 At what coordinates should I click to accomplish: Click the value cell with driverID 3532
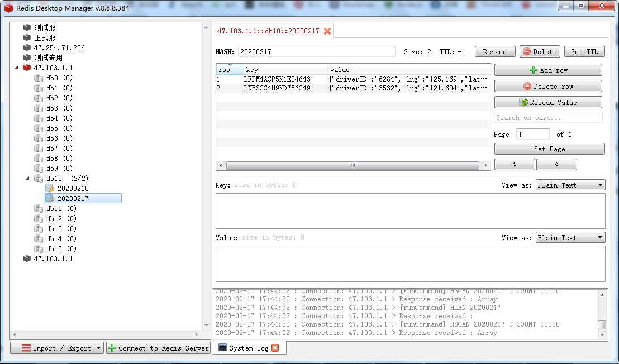tap(408, 88)
